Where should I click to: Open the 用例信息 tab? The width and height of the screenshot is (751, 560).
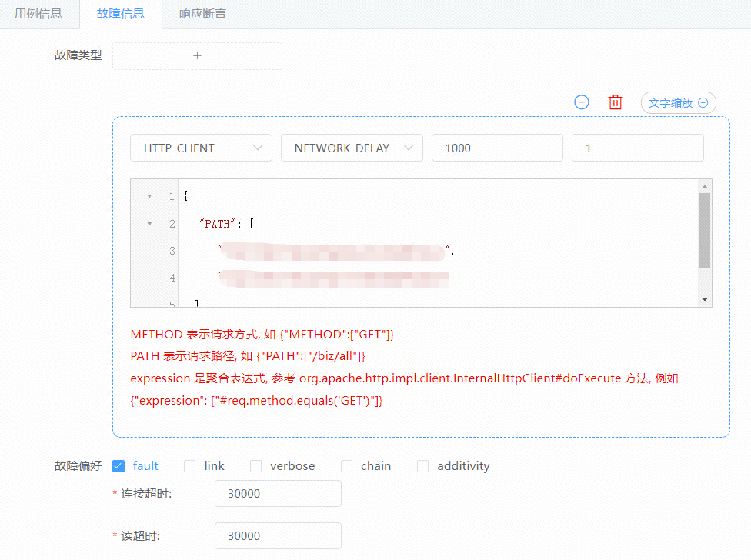click(38, 13)
